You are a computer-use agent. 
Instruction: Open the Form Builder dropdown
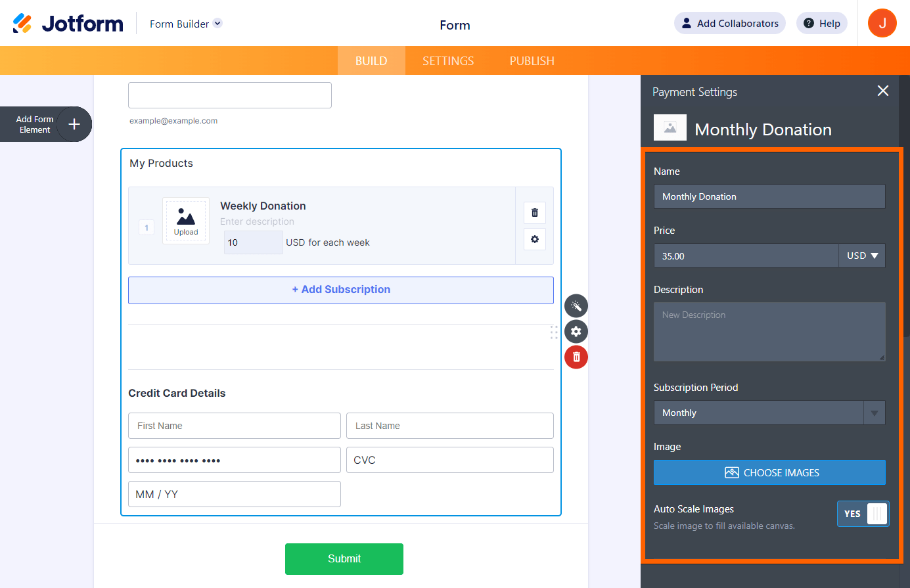point(186,24)
